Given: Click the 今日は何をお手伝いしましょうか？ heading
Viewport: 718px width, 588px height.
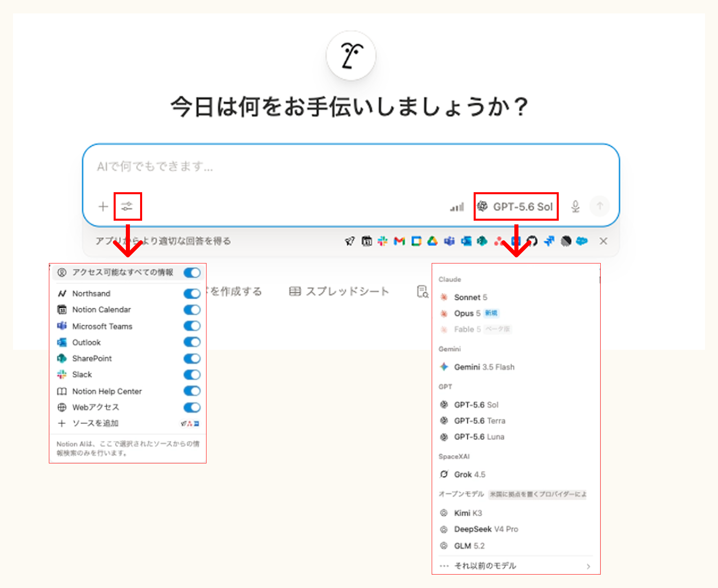Looking at the screenshot, I should [351, 107].
